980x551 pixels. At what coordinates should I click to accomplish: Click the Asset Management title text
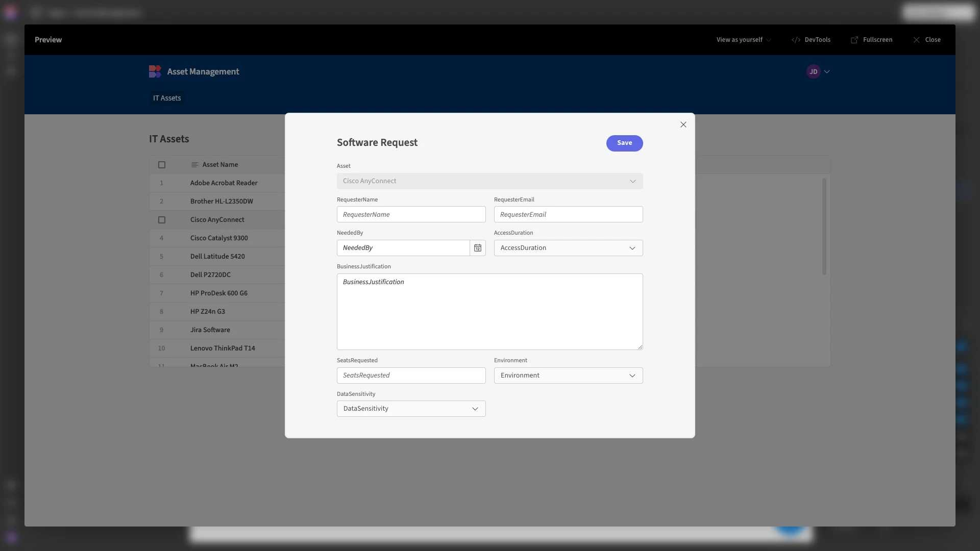point(203,72)
